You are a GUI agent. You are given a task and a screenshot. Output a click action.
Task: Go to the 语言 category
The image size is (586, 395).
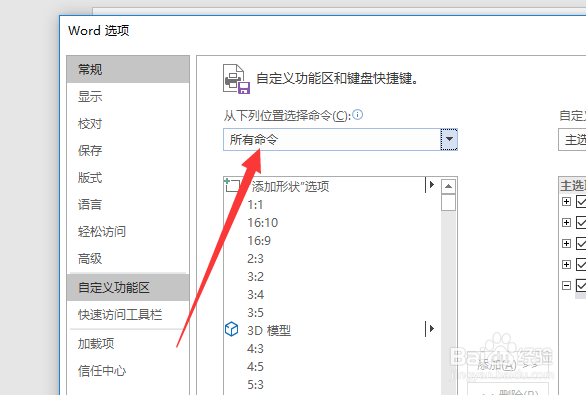(x=128, y=204)
